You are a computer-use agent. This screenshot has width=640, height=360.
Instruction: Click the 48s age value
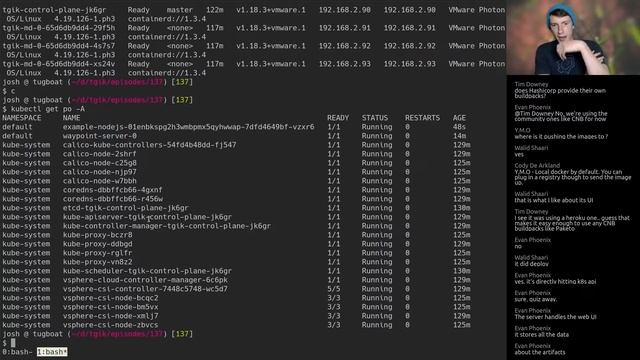459,127
